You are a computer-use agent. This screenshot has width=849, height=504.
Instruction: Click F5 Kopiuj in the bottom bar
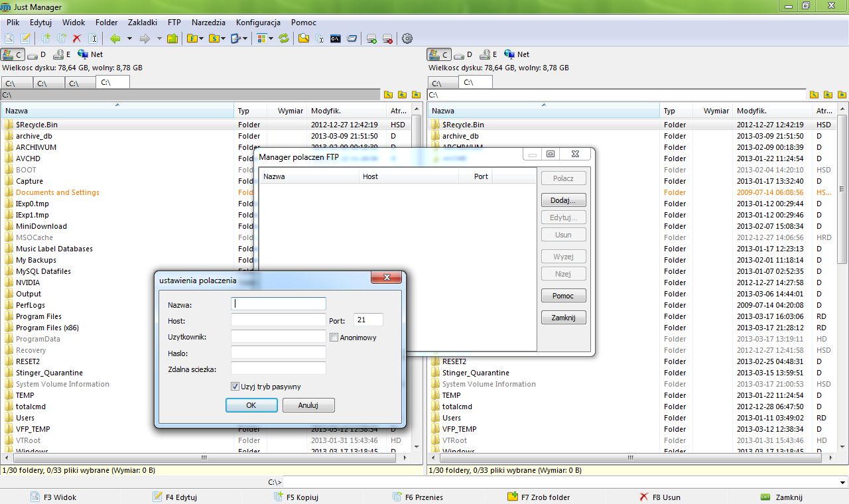[296, 497]
